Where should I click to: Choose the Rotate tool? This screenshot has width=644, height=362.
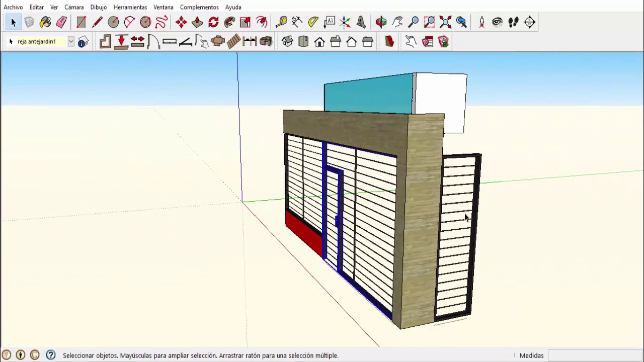pos(213,22)
